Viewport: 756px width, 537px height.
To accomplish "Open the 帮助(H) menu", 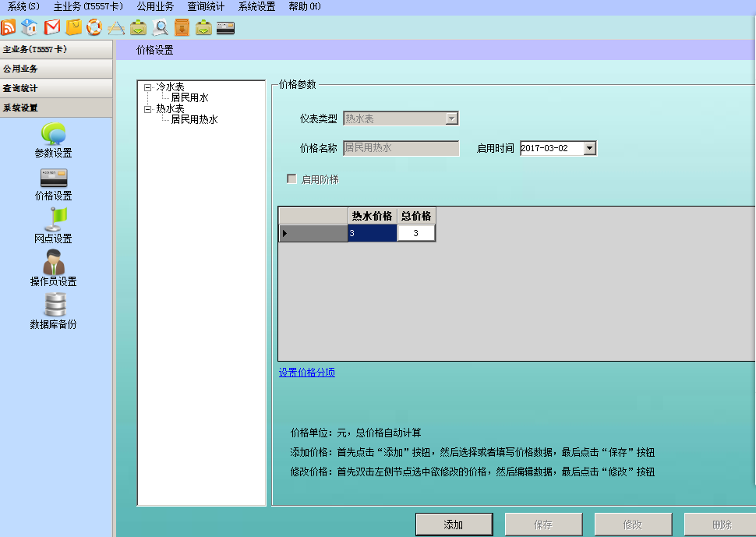I will point(305,6).
